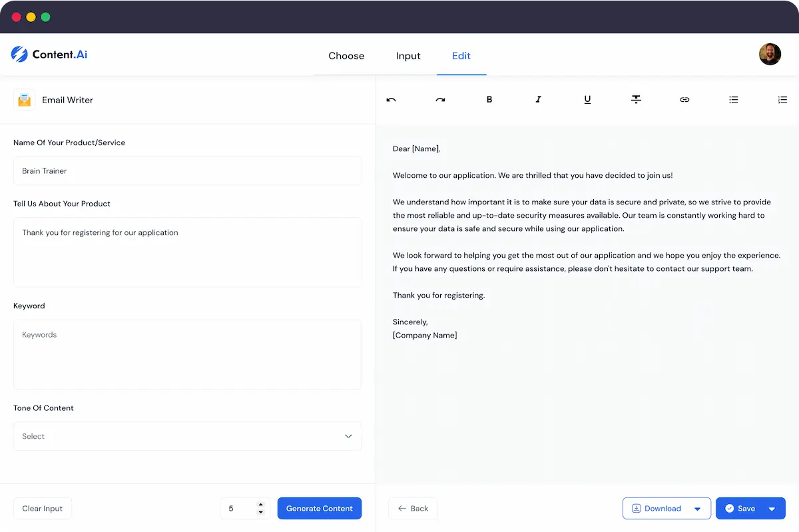Insert a link using the link icon
The width and height of the screenshot is (799, 532).
[x=684, y=100]
